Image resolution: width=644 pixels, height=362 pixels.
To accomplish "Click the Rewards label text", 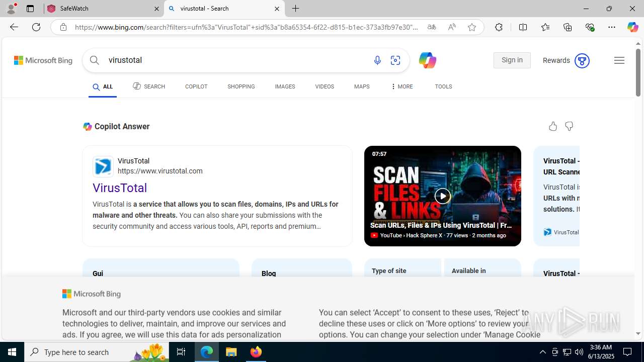I will click(x=556, y=60).
